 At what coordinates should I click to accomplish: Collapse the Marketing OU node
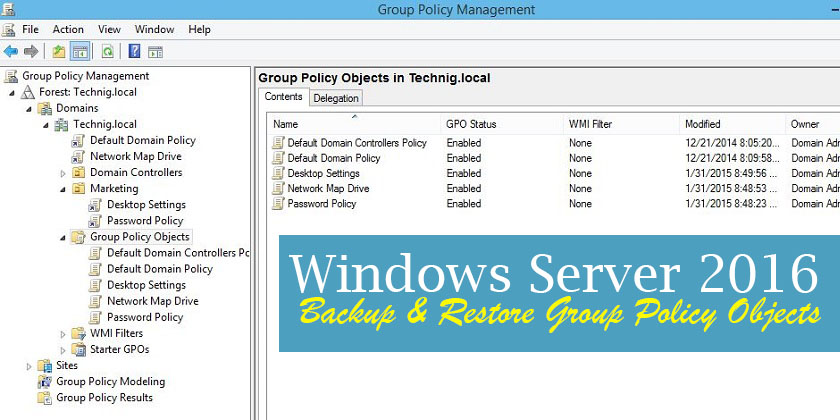[63, 189]
